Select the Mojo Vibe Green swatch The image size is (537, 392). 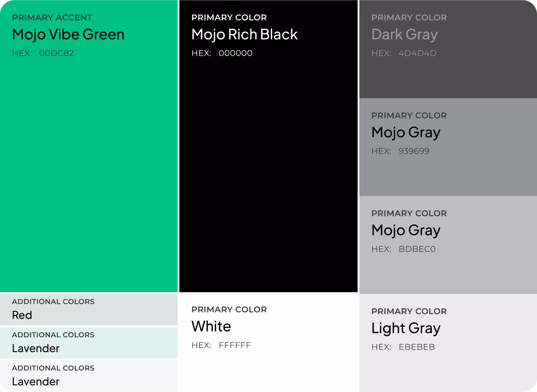pos(89,146)
